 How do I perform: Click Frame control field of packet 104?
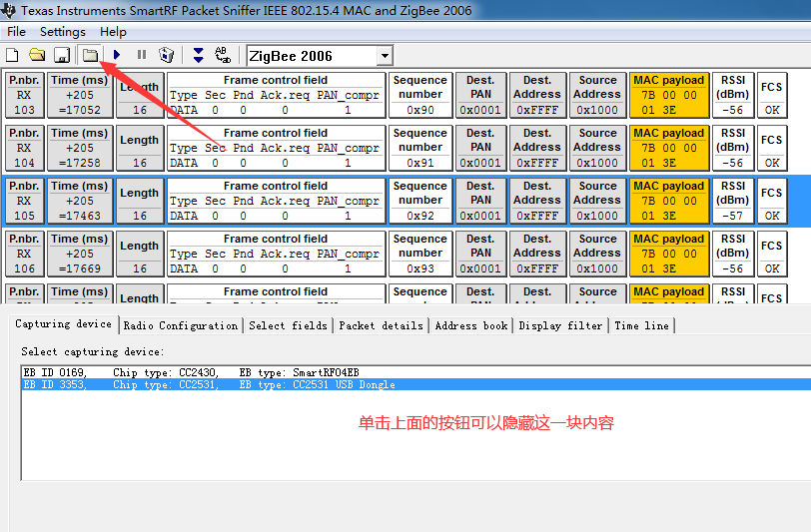click(x=277, y=148)
